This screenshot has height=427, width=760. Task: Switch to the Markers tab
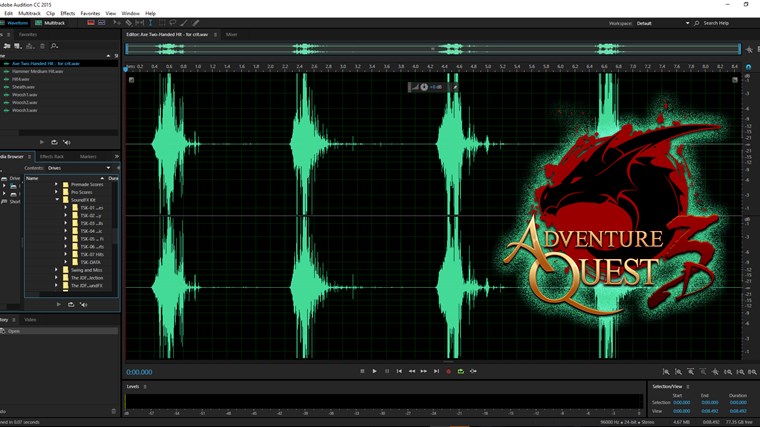pos(88,157)
